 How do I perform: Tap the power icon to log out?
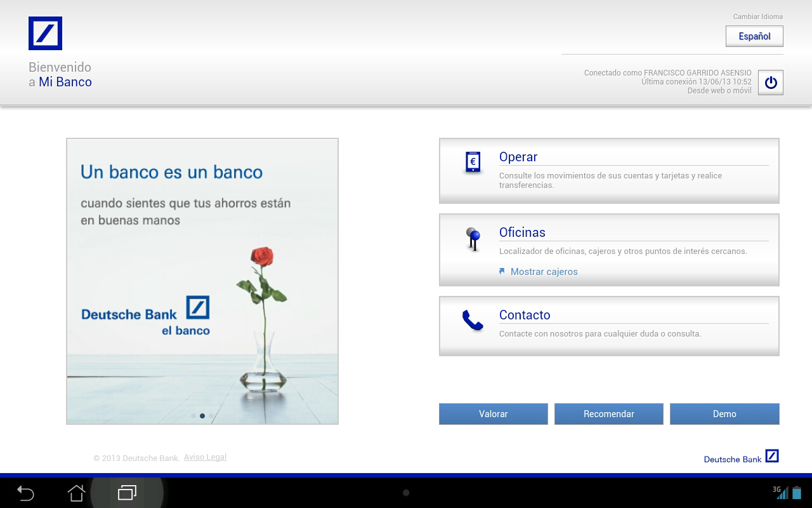[769, 82]
